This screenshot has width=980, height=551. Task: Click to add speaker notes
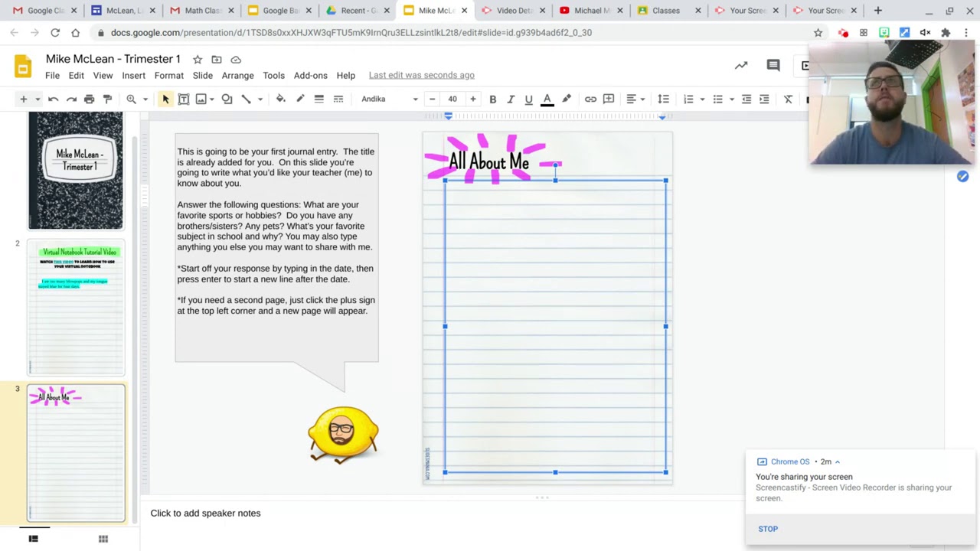click(x=205, y=513)
